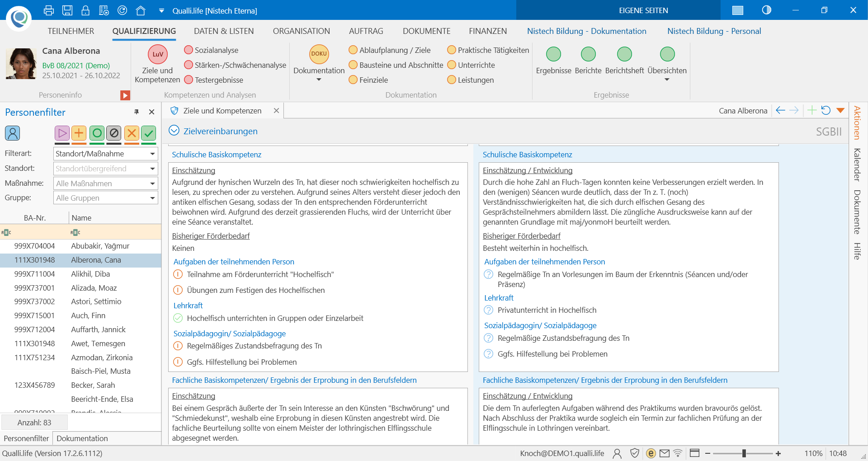Click the grey prohibited filter button
Viewport: 868px width, 461px height.
[x=114, y=133]
